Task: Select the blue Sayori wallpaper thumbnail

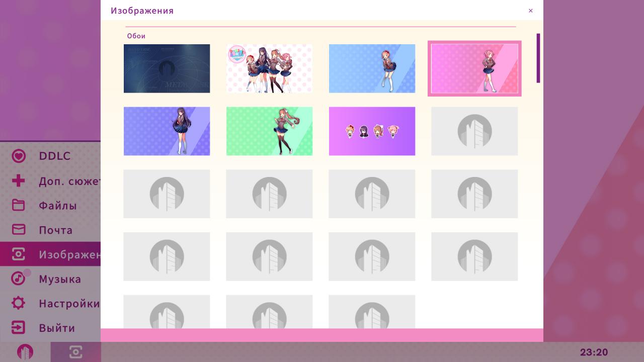Action: [x=372, y=68]
